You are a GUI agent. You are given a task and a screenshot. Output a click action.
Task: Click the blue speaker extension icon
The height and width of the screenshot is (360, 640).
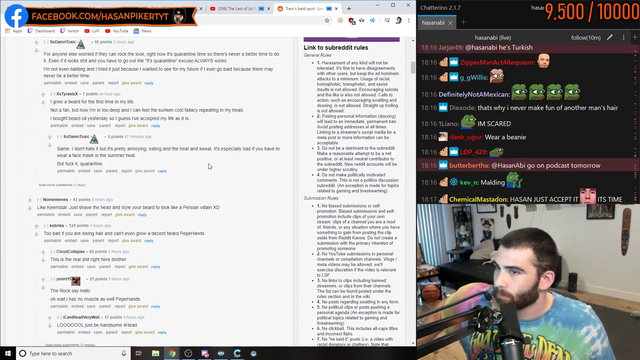click(372, 20)
